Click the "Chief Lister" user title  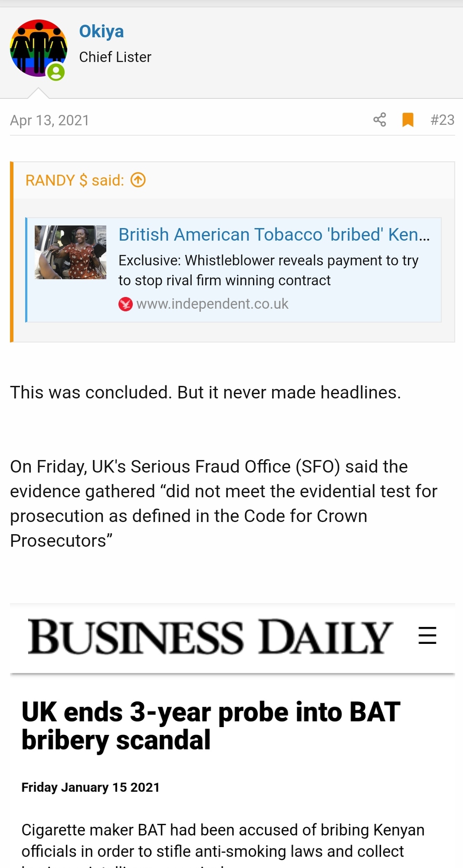pyautogui.click(x=115, y=57)
